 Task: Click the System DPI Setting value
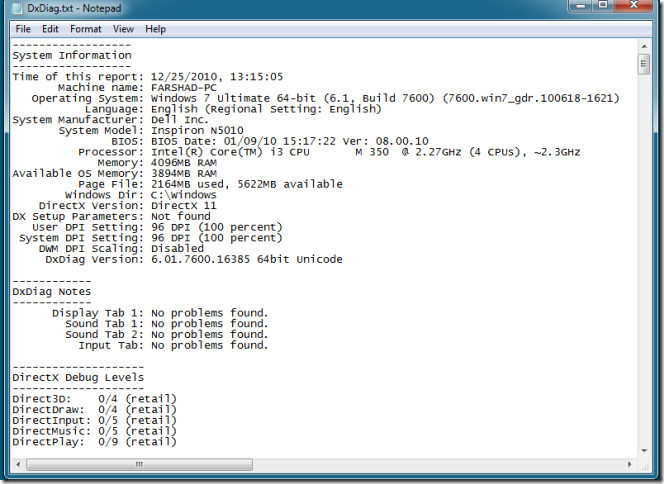pyautogui.click(x=217, y=238)
